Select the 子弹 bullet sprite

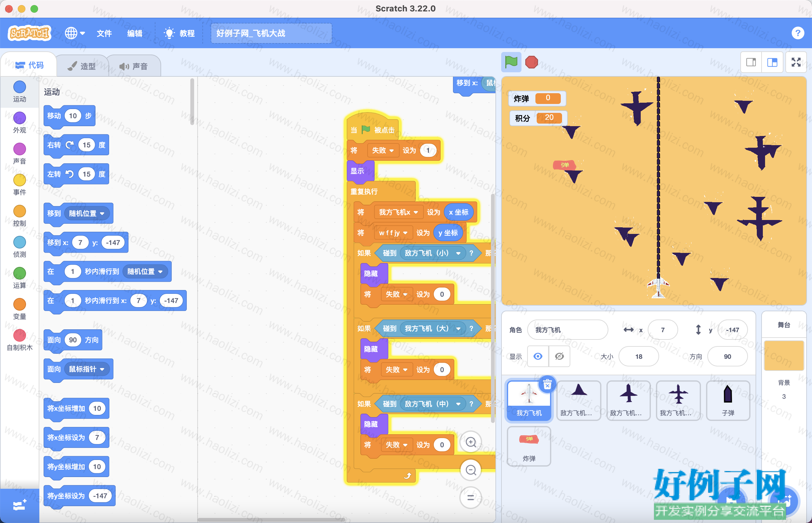coord(728,400)
